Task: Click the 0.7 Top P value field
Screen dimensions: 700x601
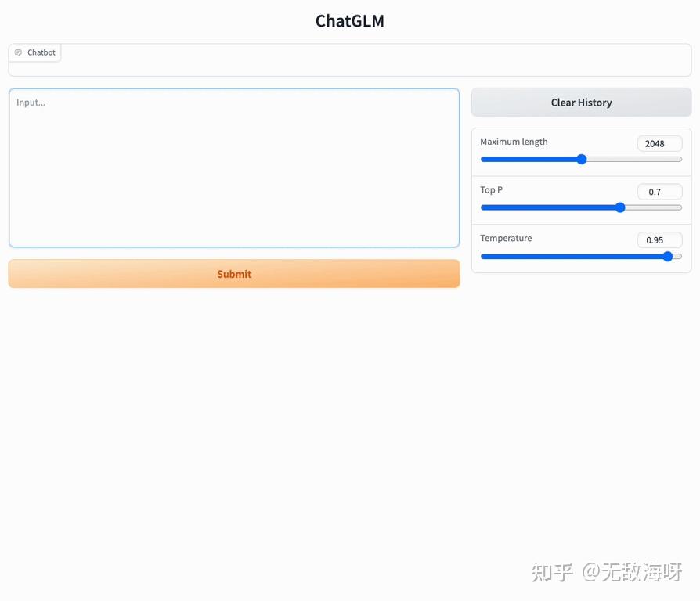Action: pyautogui.click(x=659, y=192)
